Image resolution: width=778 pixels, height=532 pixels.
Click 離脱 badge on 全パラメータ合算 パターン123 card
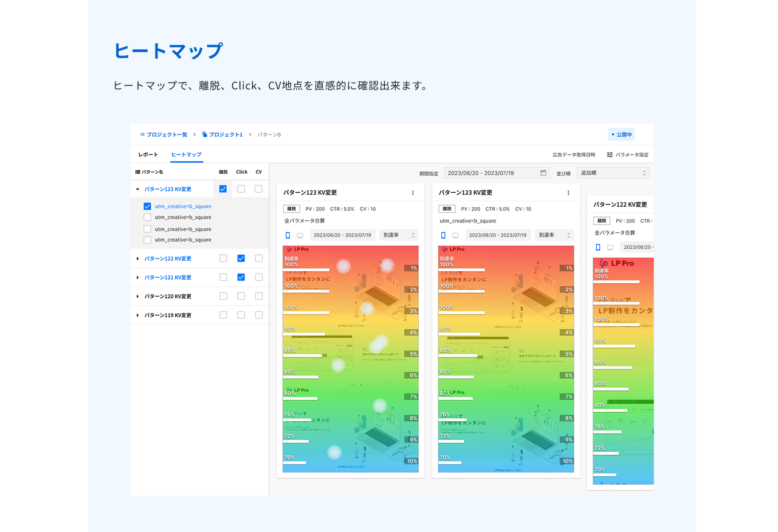[x=292, y=209]
